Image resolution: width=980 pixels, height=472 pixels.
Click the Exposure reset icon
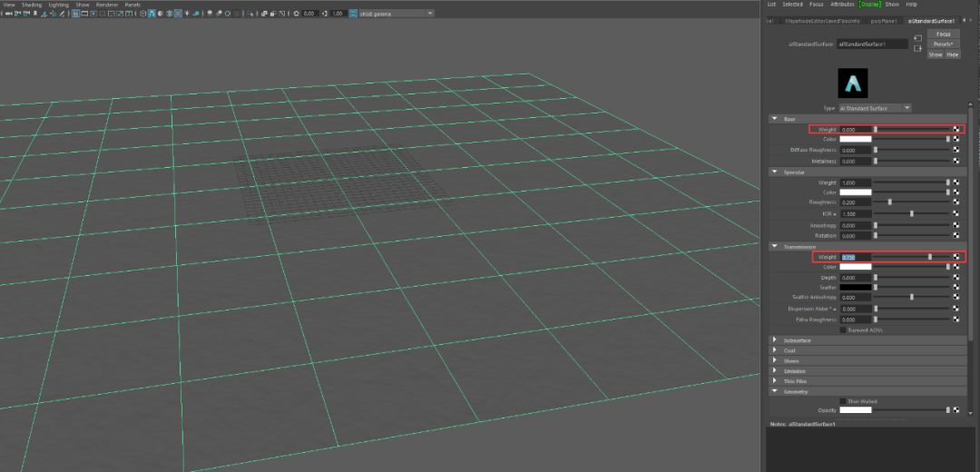coord(296,13)
